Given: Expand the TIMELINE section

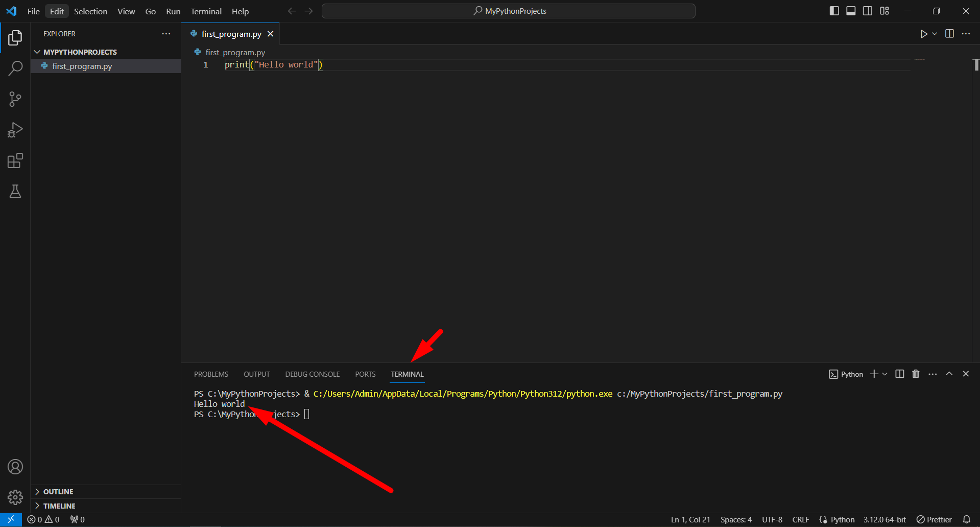Looking at the screenshot, I should coord(60,506).
